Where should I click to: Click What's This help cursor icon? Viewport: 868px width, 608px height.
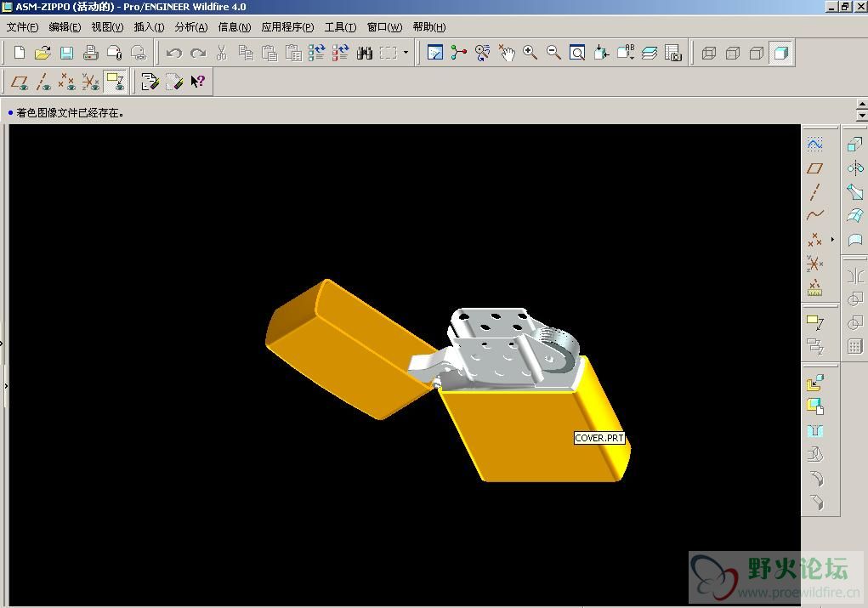(197, 82)
